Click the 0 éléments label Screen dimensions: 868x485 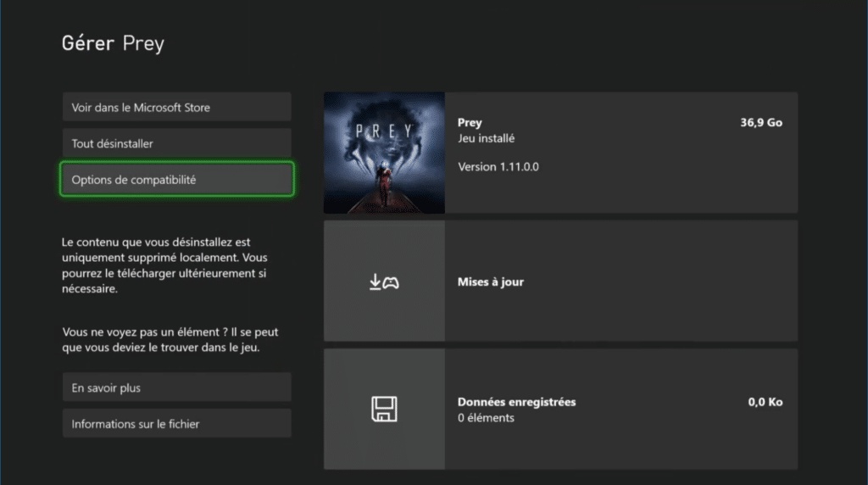(486, 418)
